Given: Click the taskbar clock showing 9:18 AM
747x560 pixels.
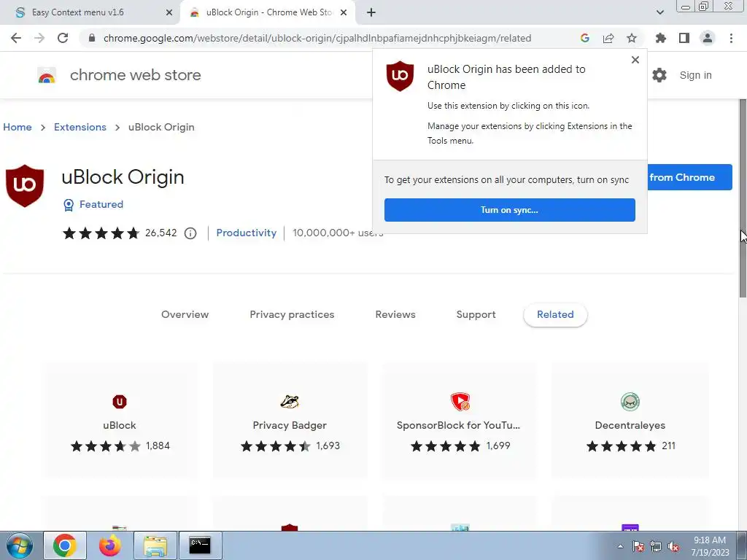Looking at the screenshot, I should point(710,546).
